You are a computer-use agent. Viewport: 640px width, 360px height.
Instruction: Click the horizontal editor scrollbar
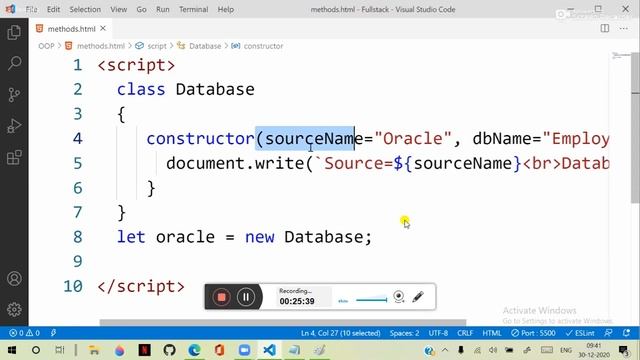[282, 322]
